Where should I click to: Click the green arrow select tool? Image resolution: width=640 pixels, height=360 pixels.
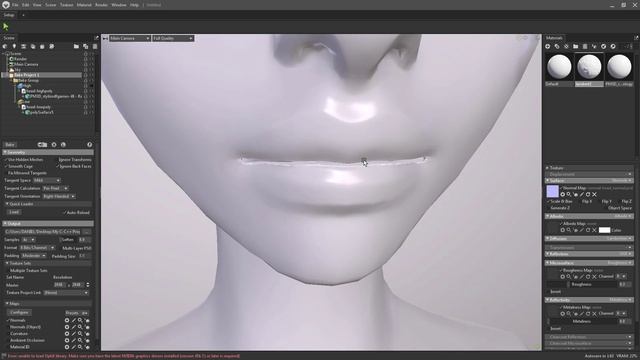pyautogui.click(x=6, y=27)
